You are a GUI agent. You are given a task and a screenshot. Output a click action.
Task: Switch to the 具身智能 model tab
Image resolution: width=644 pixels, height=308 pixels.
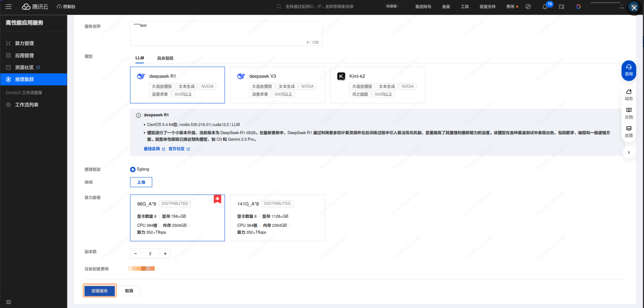[165, 58]
